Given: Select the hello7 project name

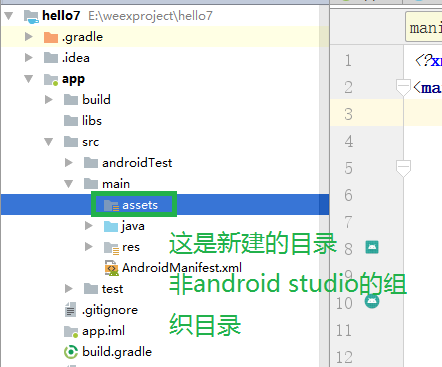Looking at the screenshot, I should pyautogui.click(x=61, y=16).
